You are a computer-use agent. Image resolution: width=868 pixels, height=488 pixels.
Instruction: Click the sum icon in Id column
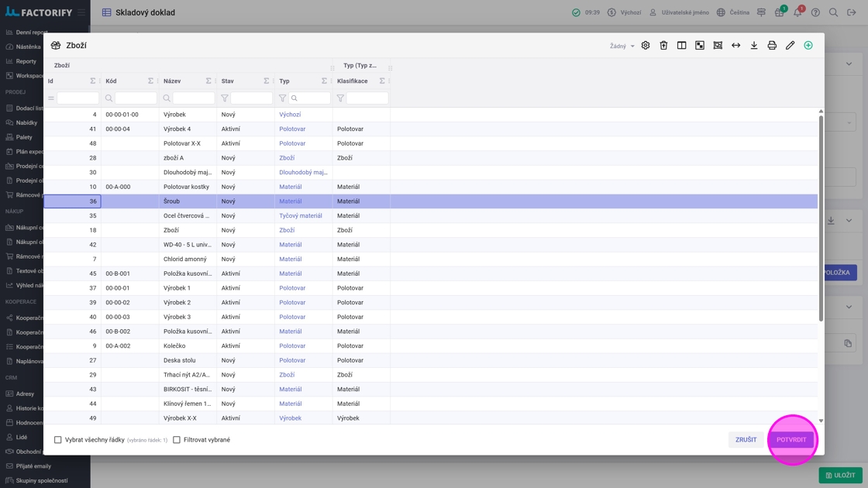(x=93, y=81)
